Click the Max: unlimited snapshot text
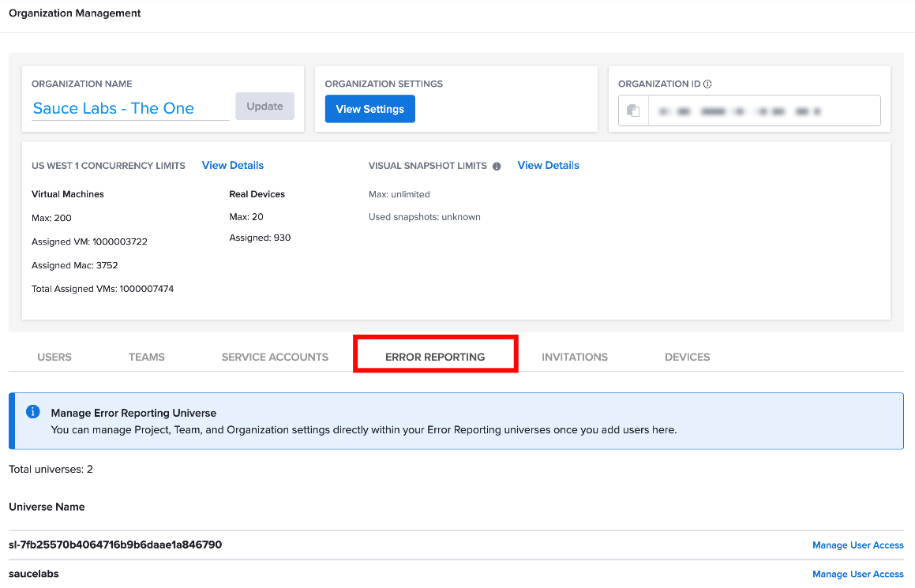 click(399, 194)
